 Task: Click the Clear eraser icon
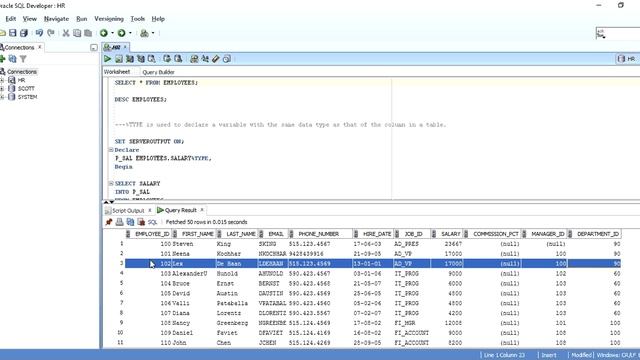(216, 59)
